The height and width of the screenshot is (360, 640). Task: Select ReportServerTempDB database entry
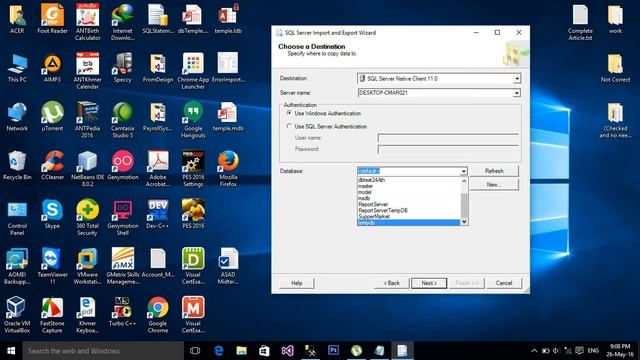coord(409,211)
